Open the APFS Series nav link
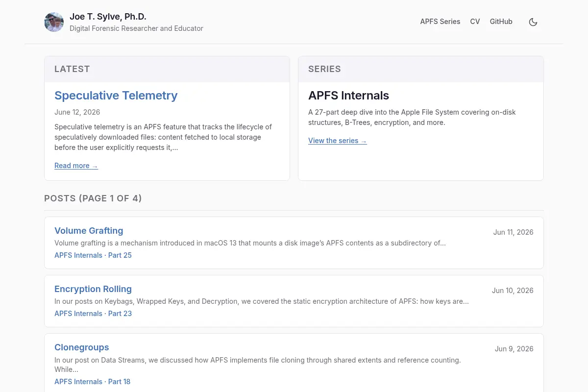588x392 pixels. point(440,22)
